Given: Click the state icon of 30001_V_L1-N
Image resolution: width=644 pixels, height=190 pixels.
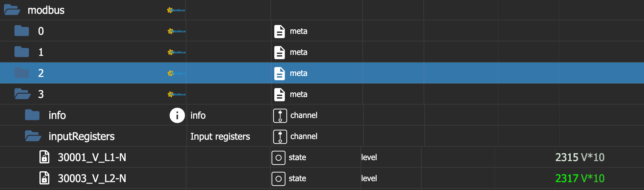Looking at the screenshot, I should click(x=278, y=157).
